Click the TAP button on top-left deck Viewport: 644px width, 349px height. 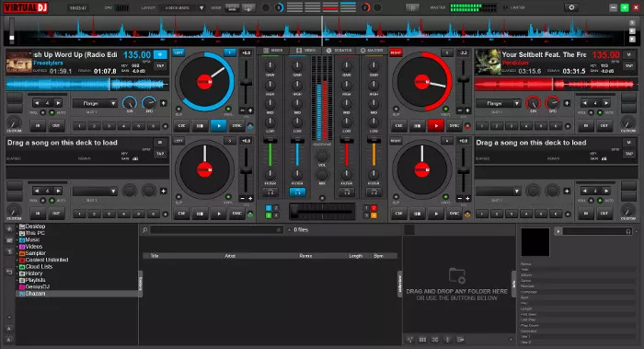click(x=160, y=65)
